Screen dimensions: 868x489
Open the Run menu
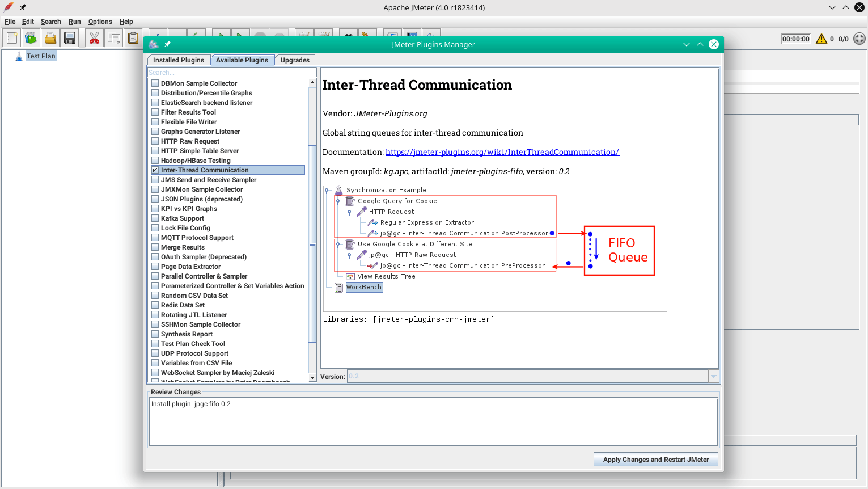click(75, 22)
